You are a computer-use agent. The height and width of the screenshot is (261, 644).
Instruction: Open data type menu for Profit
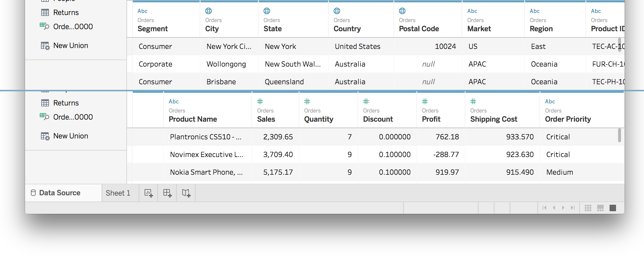click(x=425, y=102)
